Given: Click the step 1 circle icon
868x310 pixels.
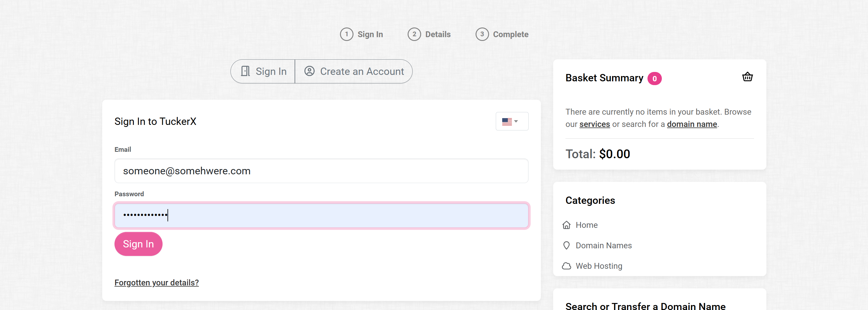Looking at the screenshot, I should [346, 34].
